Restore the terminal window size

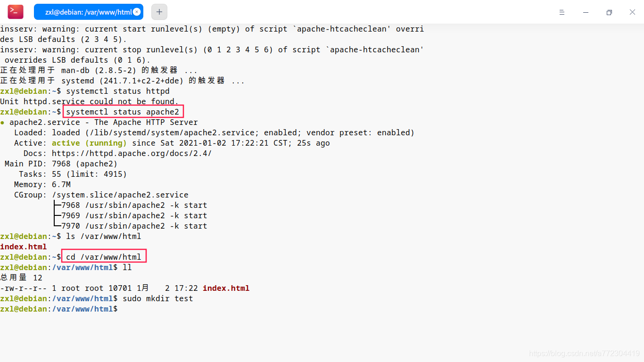pyautogui.click(x=609, y=12)
